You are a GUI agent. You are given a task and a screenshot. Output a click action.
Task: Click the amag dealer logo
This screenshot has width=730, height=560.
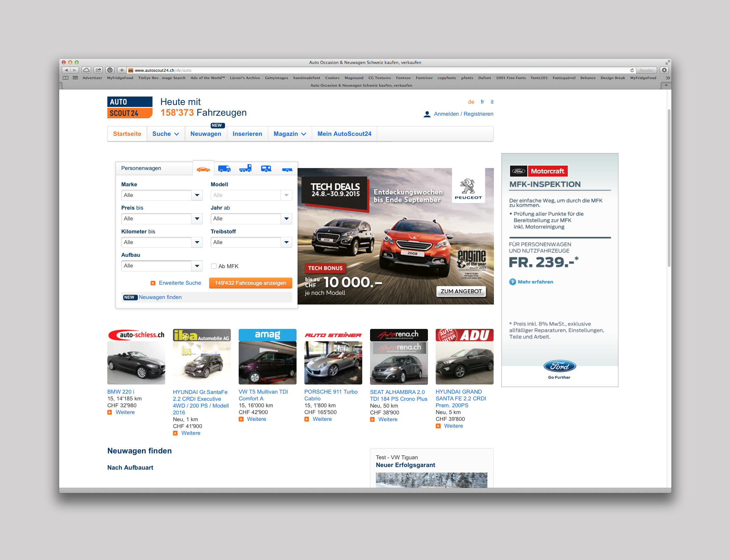coord(267,335)
